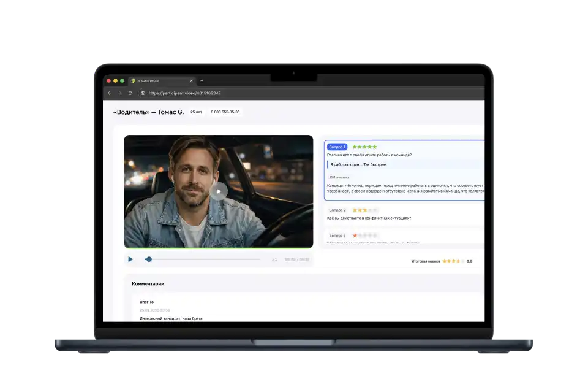The image size is (588, 368).
Task: Click the 25 лет age badge
Action: (196, 112)
